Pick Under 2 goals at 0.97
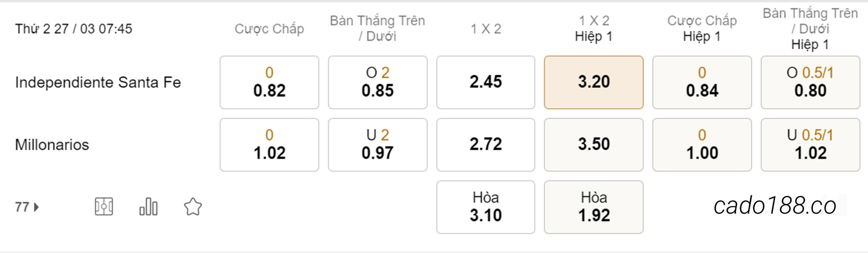This screenshot has height=253, width=868. 377,145
